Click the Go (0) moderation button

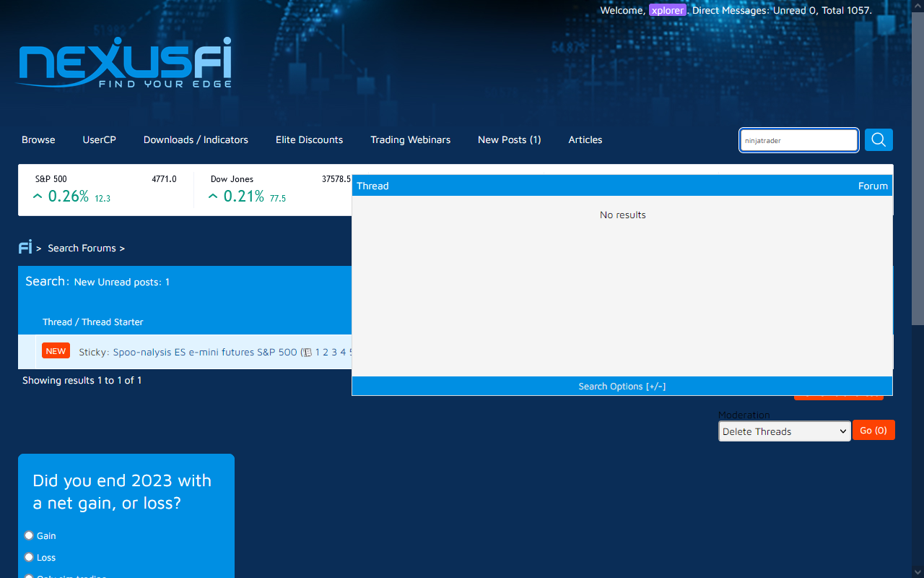[873, 430]
